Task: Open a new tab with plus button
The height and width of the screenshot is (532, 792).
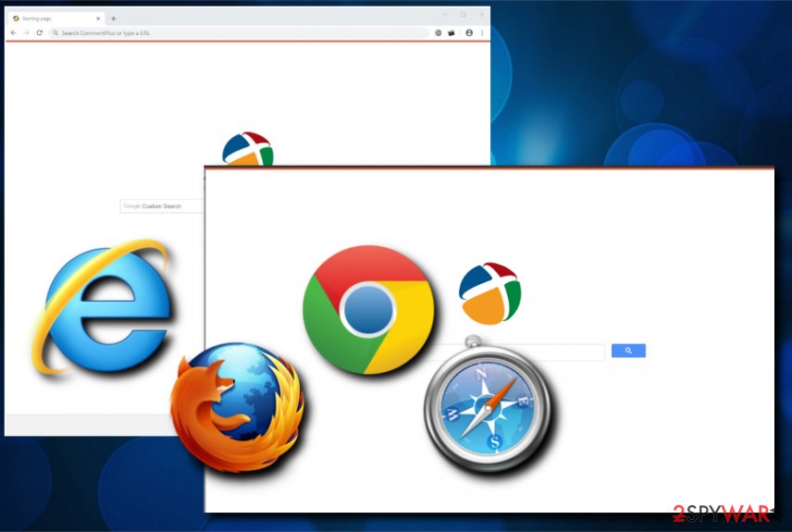Action: (x=113, y=19)
